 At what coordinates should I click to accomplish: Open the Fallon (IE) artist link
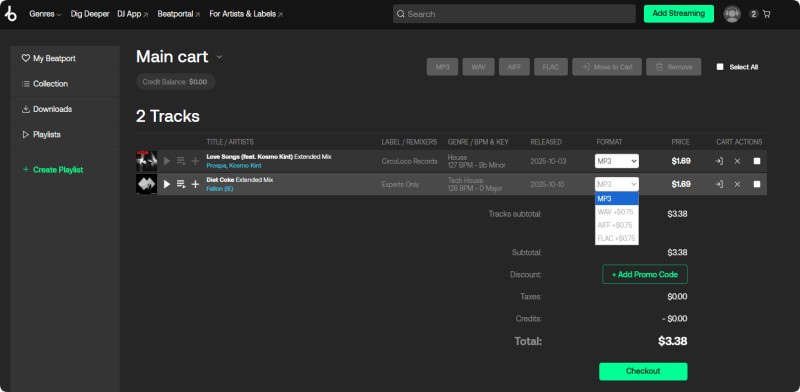coord(220,189)
